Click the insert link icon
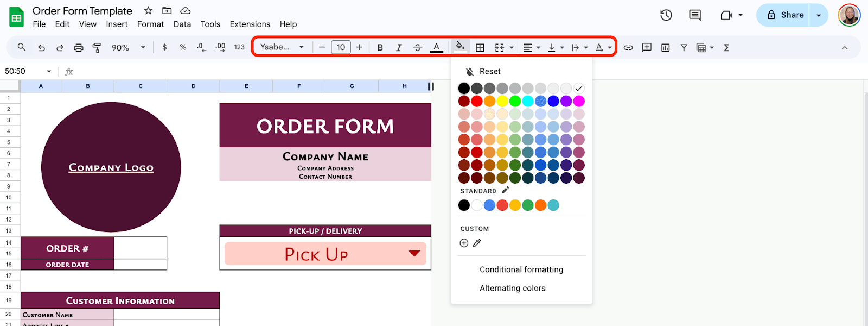The image size is (868, 326). pyautogui.click(x=628, y=48)
